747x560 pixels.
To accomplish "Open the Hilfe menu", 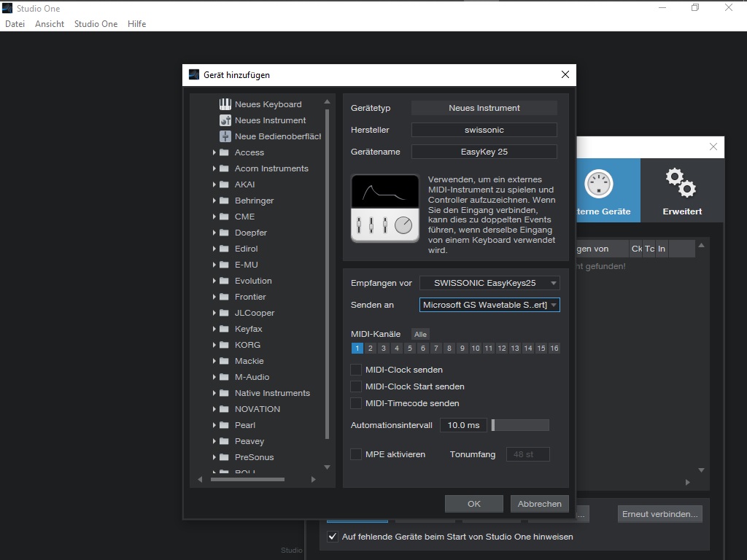I will click(136, 24).
